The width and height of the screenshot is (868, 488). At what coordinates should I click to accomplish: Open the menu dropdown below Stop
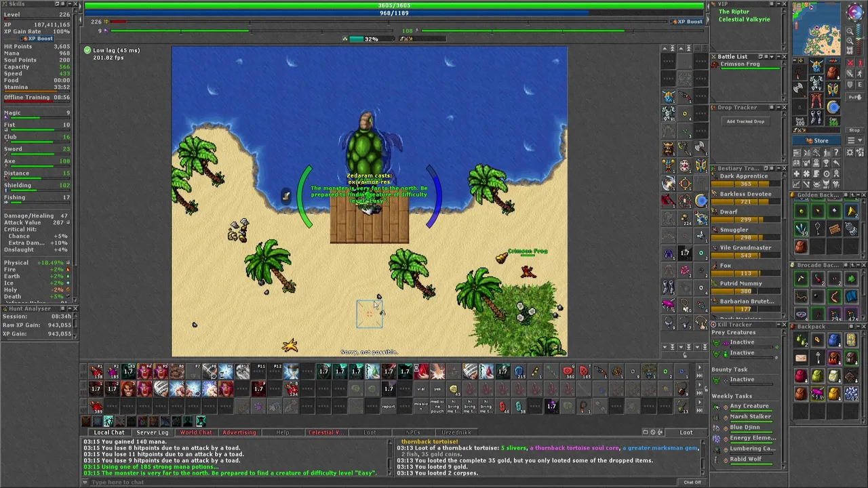point(854,140)
